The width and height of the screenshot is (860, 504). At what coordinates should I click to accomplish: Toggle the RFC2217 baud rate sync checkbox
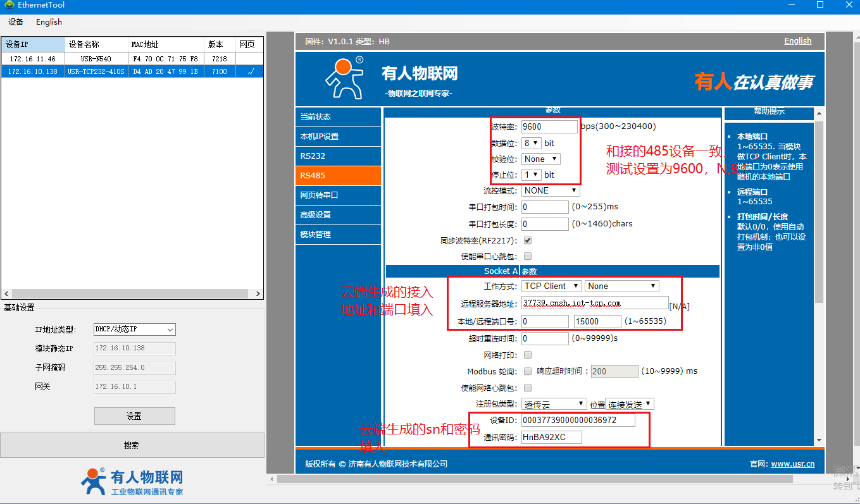point(528,240)
